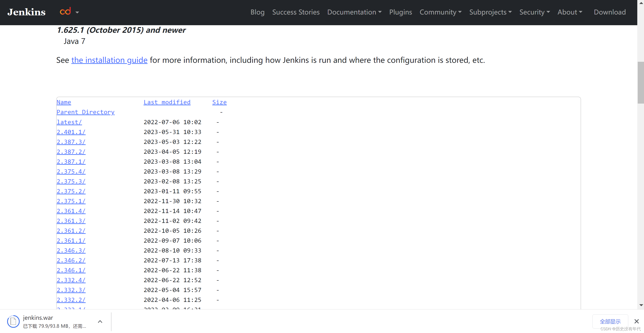Image resolution: width=644 pixels, height=333 pixels.
Task: Click the Jenkins logo in the navbar
Action: pyautogui.click(x=26, y=12)
